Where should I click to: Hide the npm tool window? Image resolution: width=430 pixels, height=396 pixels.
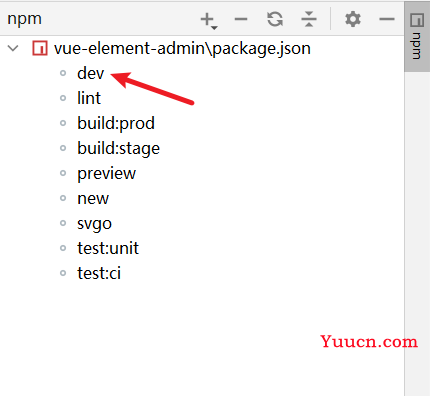click(x=387, y=19)
